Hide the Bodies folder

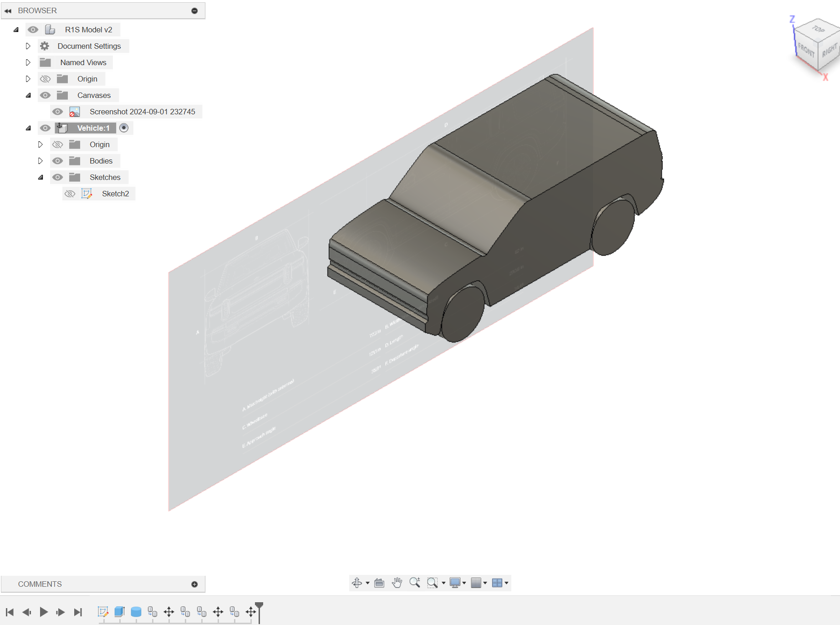57,161
